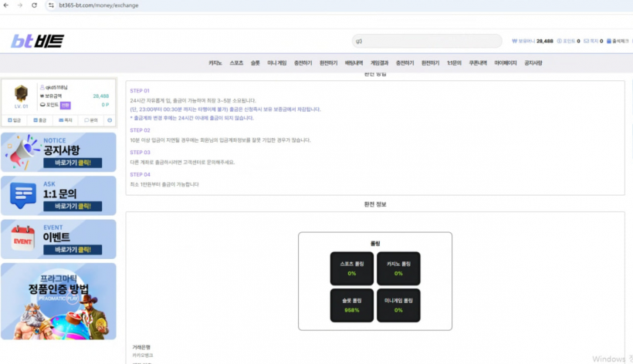Click the calendar icon on EVENT banner
633x364 pixels.
pos(23,238)
